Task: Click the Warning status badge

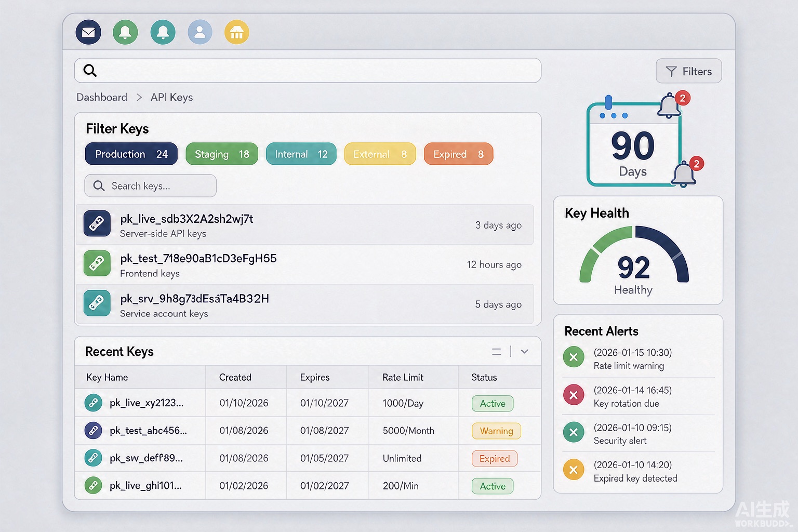Action: [x=497, y=431]
